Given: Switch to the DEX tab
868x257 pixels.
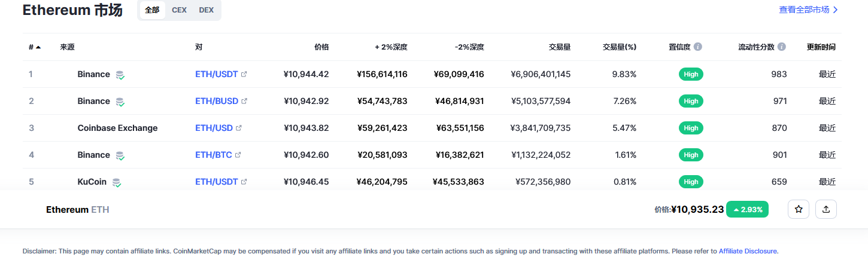Looking at the screenshot, I should click(x=206, y=10).
